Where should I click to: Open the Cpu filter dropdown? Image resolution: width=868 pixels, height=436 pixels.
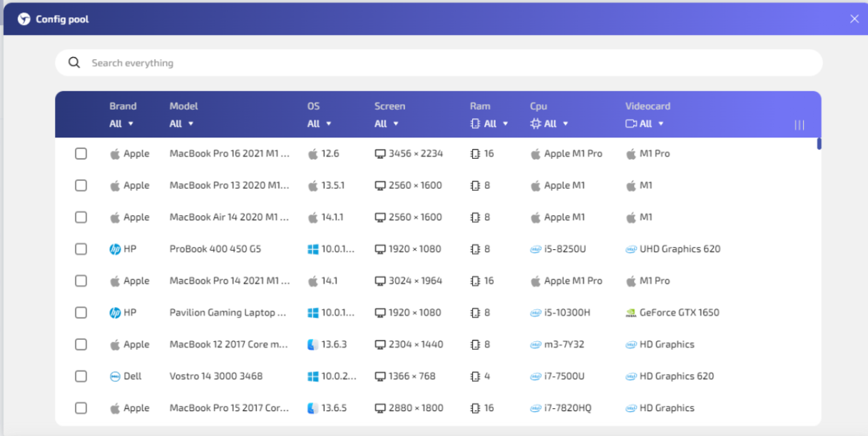550,124
